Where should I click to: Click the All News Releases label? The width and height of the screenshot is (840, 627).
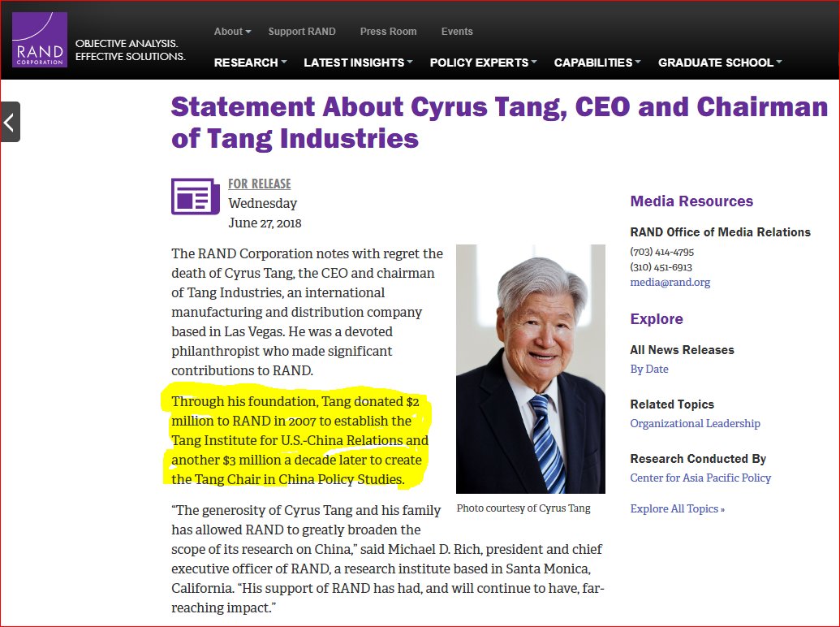point(682,350)
